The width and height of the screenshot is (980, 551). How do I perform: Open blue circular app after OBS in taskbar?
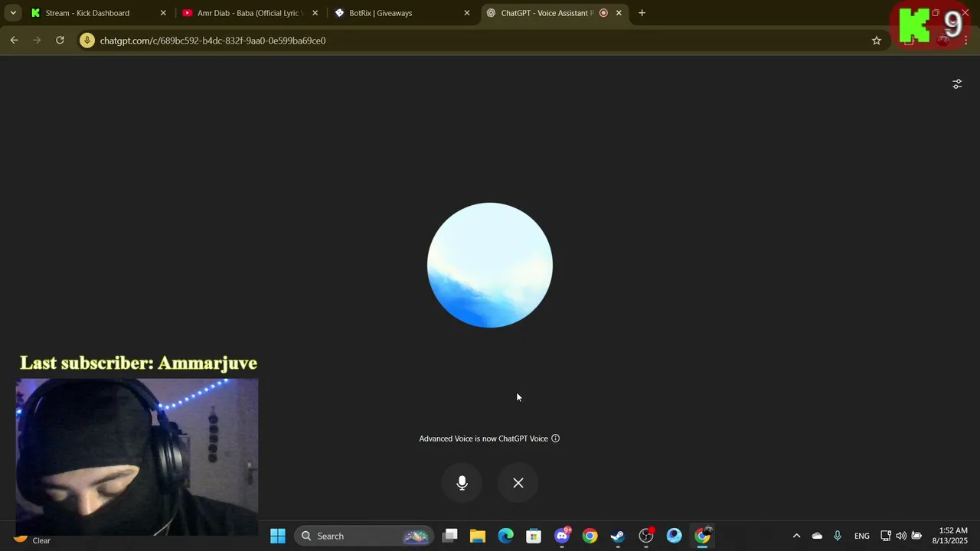[x=674, y=536]
